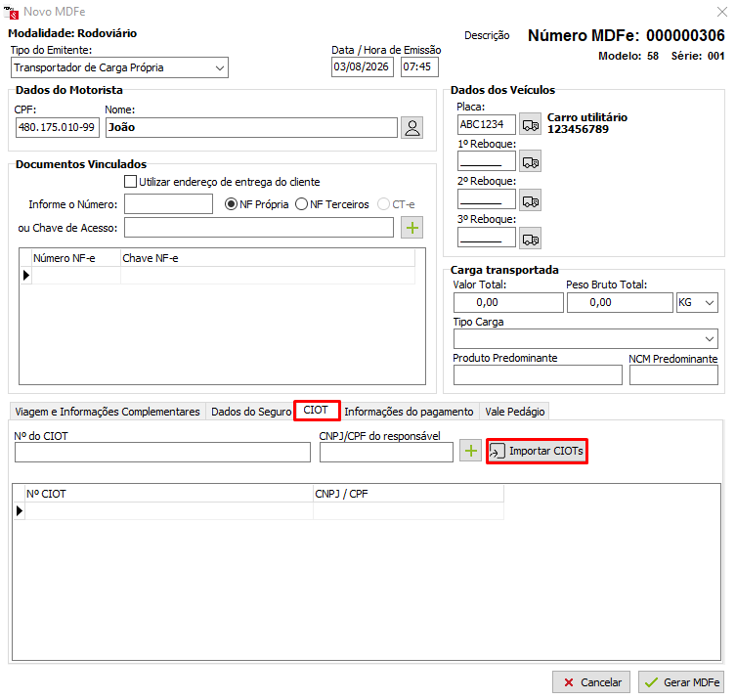The height and width of the screenshot is (700, 736).
Task: Click the Cancelar button
Action: [x=591, y=682]
